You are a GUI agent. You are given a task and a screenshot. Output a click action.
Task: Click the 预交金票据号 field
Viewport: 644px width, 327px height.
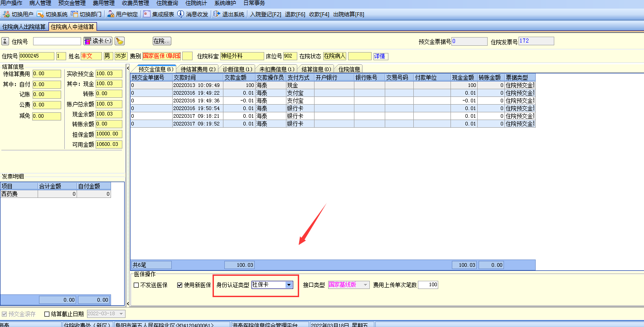coord(470,41)
